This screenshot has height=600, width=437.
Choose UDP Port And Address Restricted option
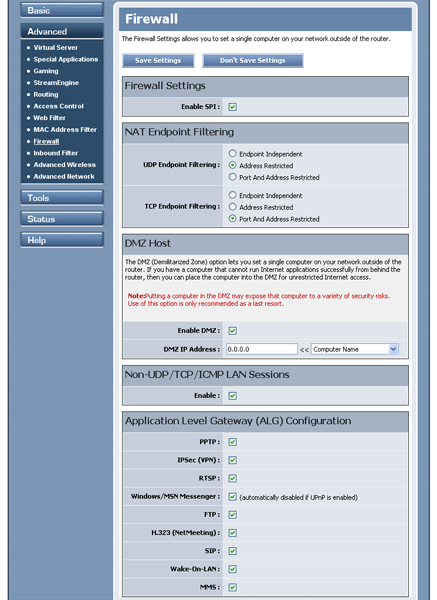[232, 177]
